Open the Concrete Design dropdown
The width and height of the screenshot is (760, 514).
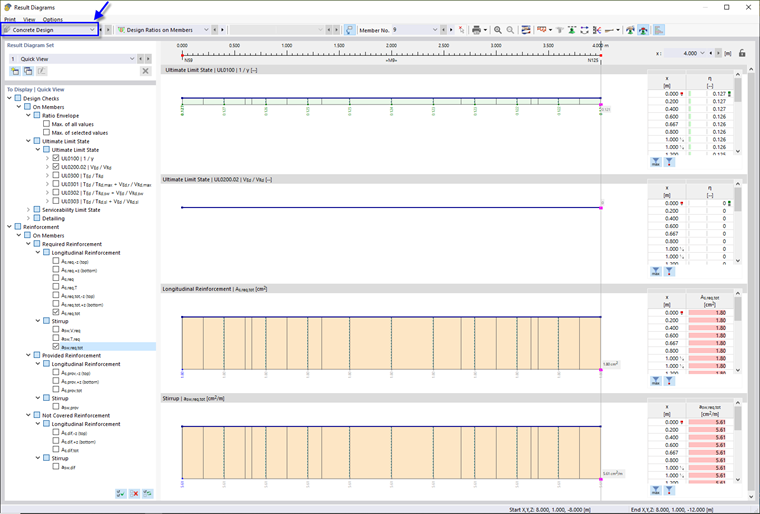point(49,30)
